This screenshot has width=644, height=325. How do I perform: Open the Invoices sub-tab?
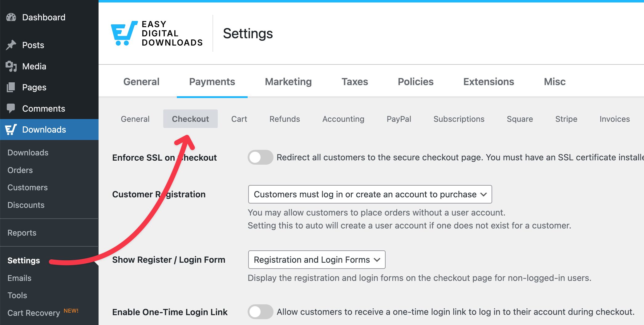tap(615, 119)
